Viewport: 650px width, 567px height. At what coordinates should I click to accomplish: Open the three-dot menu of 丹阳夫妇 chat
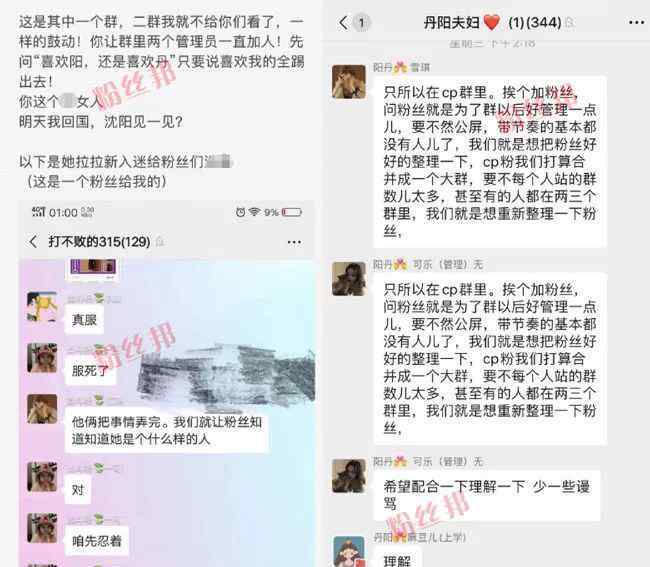coord(636,22)
